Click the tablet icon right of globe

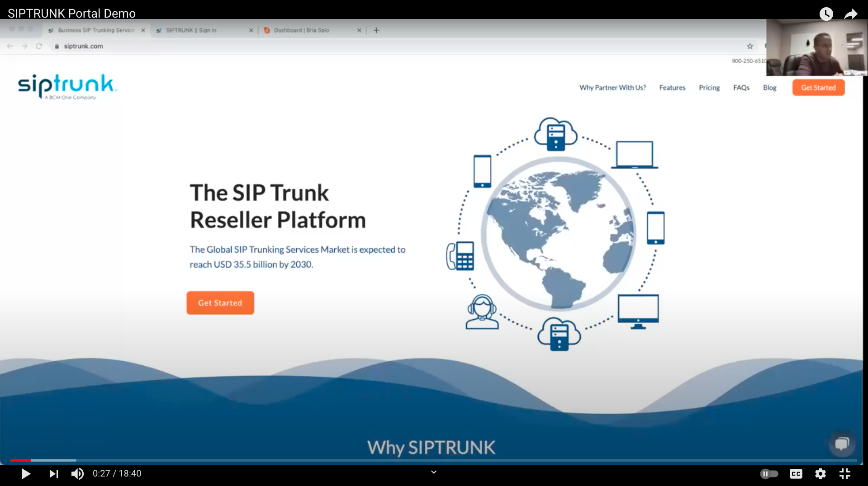[655, 228]
